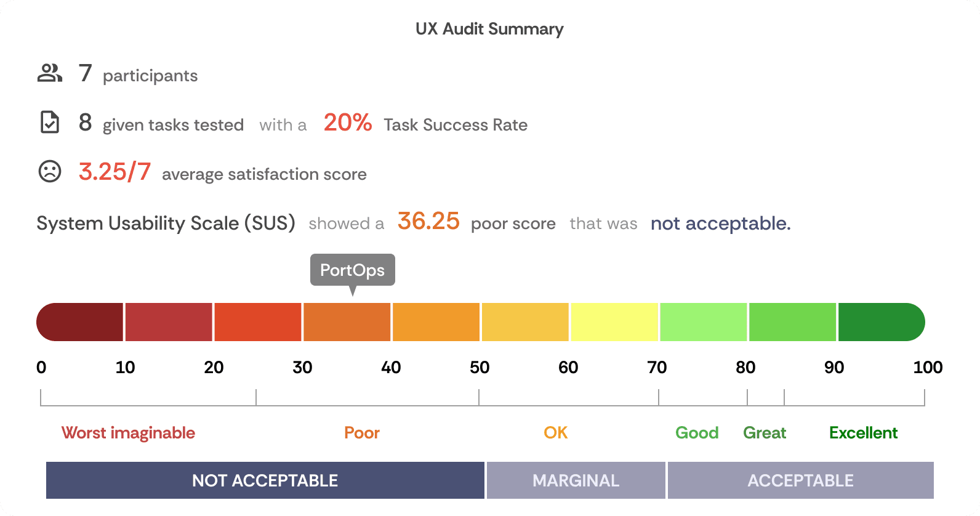
Task: Select the orange 30-40 scale segment
Action: (347, 322)
